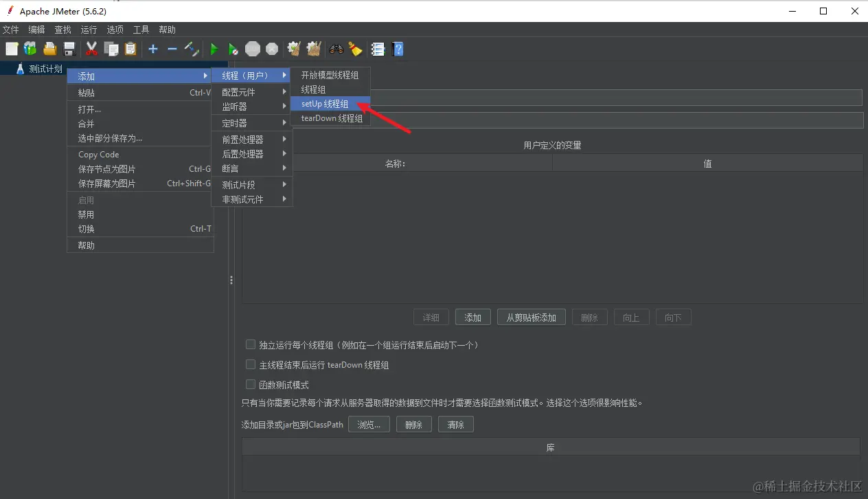
Task: Click 保存节点为图片 menu entry
Action: (140, 169)
